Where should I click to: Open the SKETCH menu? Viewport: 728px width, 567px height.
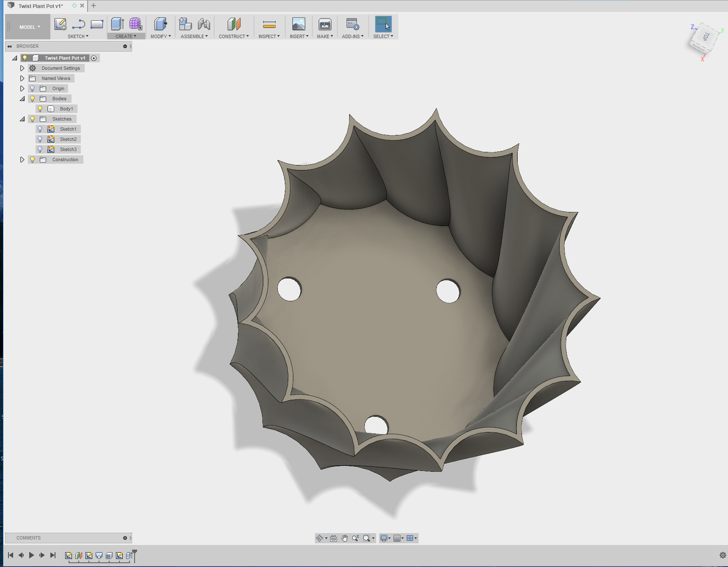point(78,36)
